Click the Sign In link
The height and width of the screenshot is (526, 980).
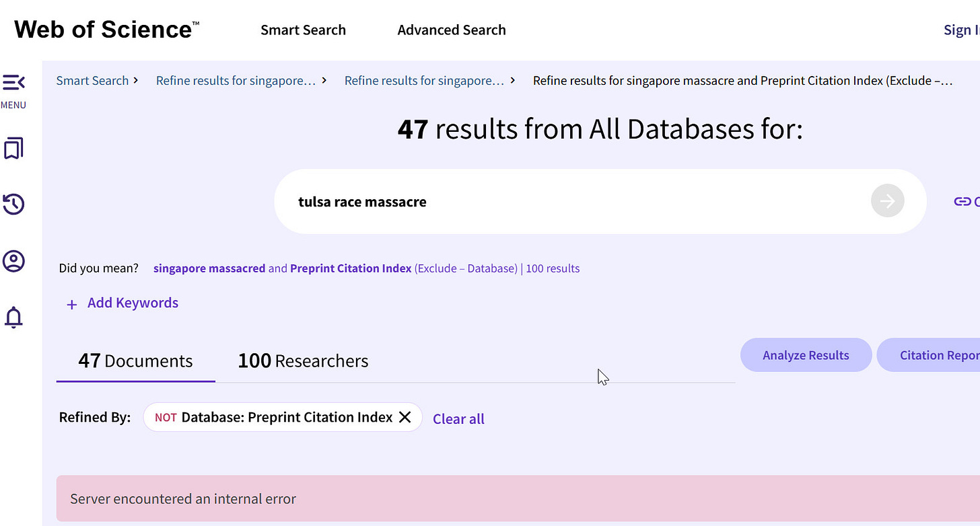pyautogui.click(x=962, y=30)
